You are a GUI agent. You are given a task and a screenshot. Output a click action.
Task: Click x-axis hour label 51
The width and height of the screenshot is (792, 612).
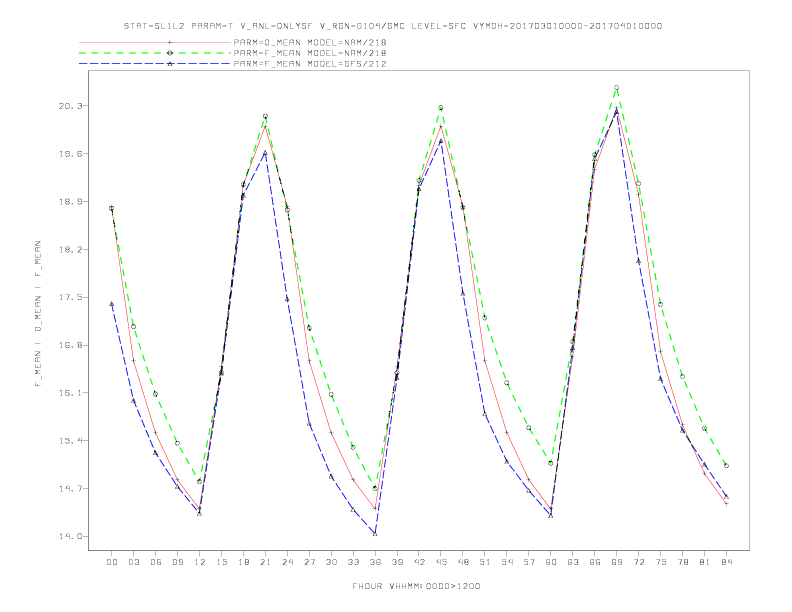(485, 562)
